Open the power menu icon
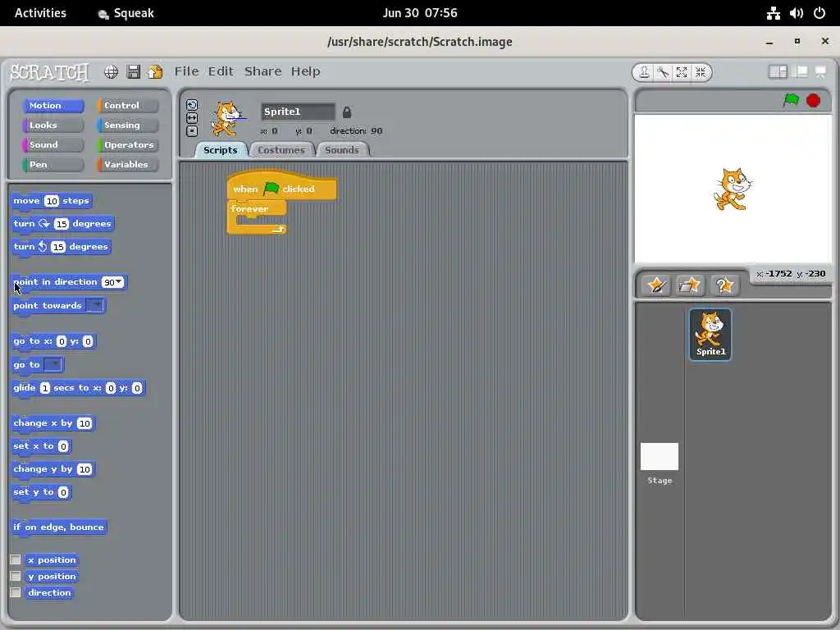Screen dimensions: 840x630 click(x=819, y=13)
